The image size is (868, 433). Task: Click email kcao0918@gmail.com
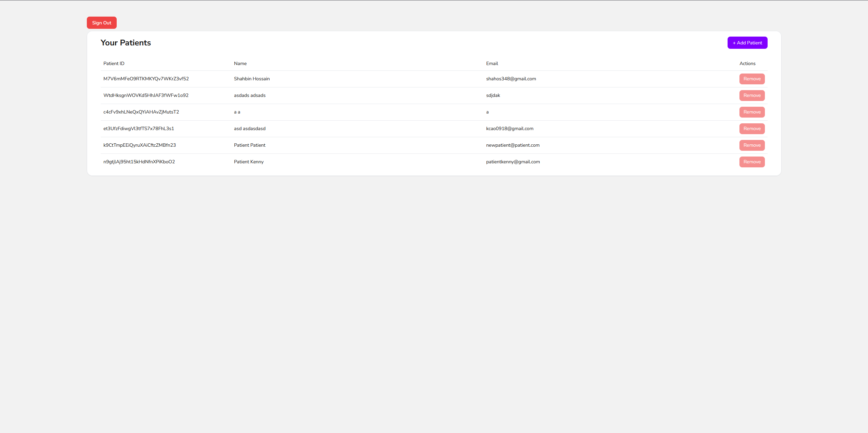pos(509,128)
